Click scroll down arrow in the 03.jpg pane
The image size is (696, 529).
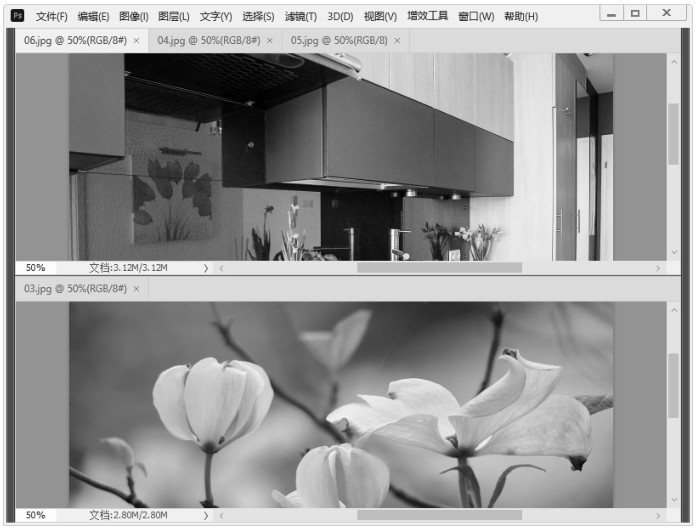tap(674, 499)
